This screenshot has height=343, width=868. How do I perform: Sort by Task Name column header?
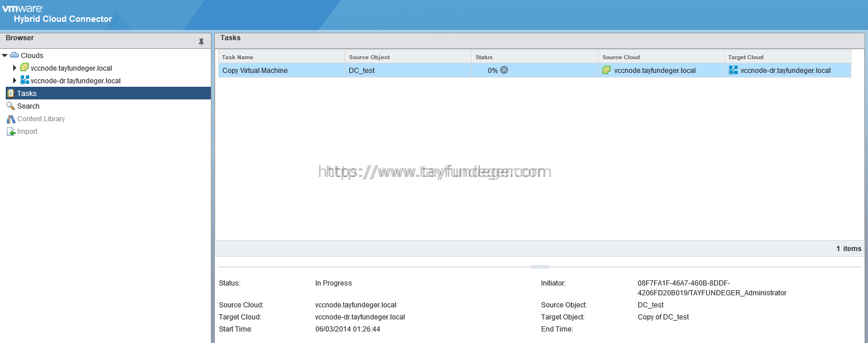281,57
